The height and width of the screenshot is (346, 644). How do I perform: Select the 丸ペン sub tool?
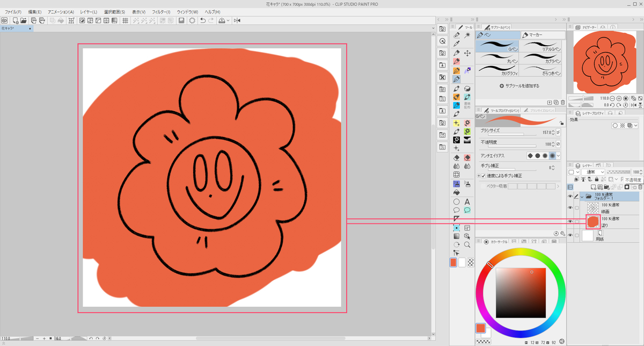coord(497,58)
